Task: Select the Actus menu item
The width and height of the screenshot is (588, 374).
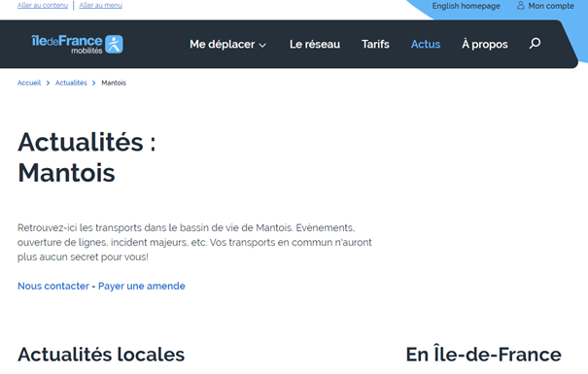Action: click(x=426, y=45)
